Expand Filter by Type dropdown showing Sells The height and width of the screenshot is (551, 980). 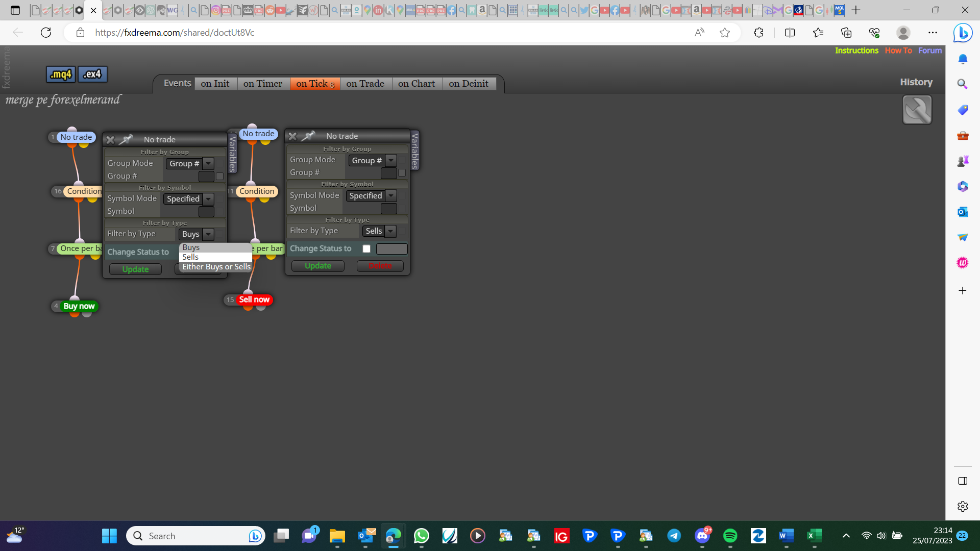(x=390, y=231)
